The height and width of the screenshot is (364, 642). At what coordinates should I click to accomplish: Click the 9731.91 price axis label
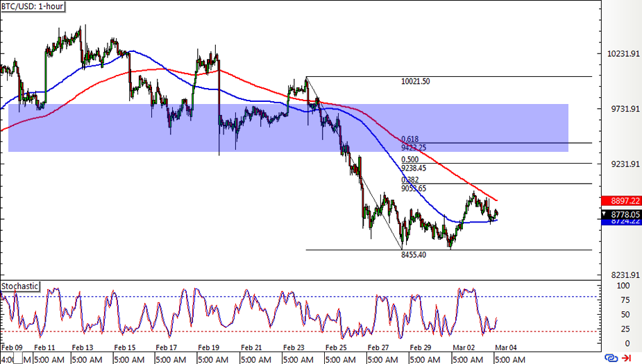pos(625,109)
